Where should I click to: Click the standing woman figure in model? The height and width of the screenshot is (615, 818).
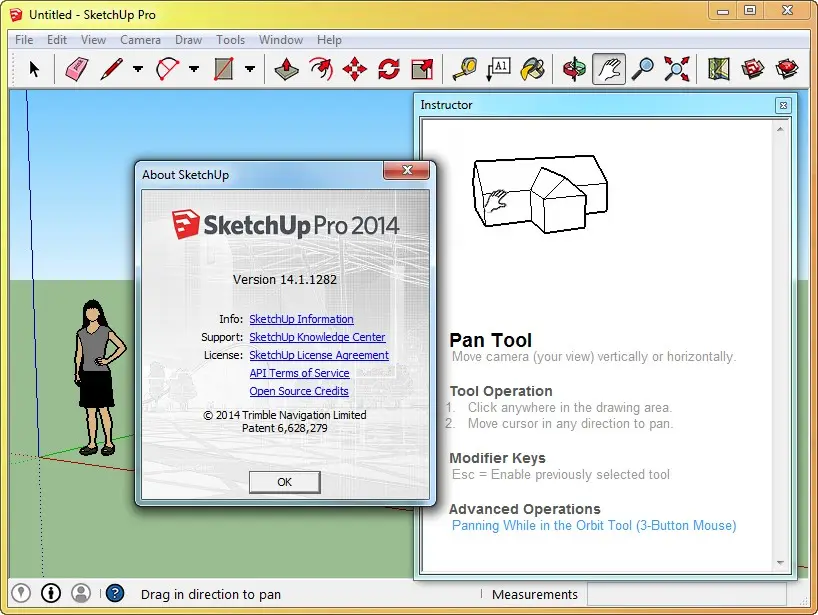[x=99, y=377]
